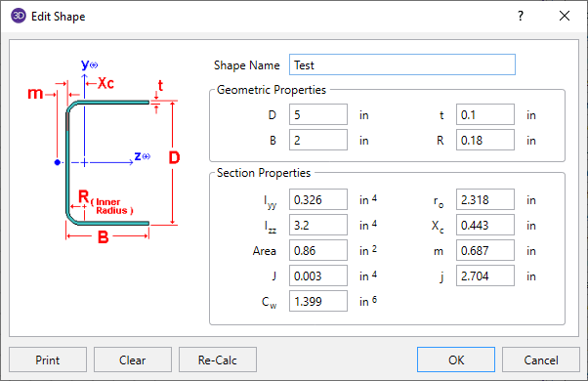Click the Inner Radius label in diagram

(112, 206)
